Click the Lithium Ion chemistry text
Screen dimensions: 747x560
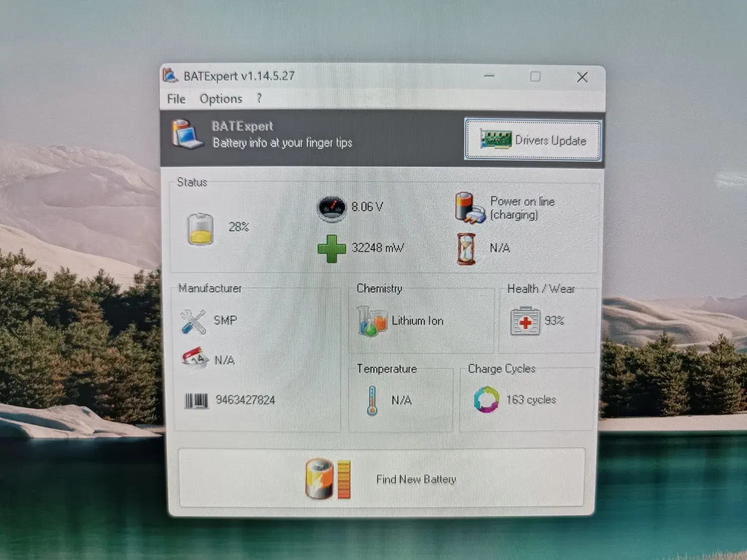[x=417, y=321]
